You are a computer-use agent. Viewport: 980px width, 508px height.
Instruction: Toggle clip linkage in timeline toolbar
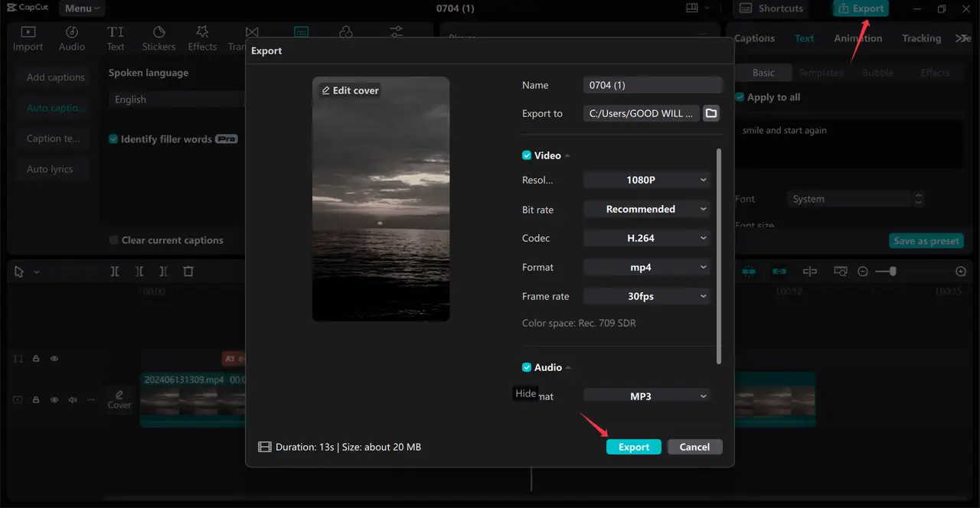pyautogui.click(x=779, y=272)
